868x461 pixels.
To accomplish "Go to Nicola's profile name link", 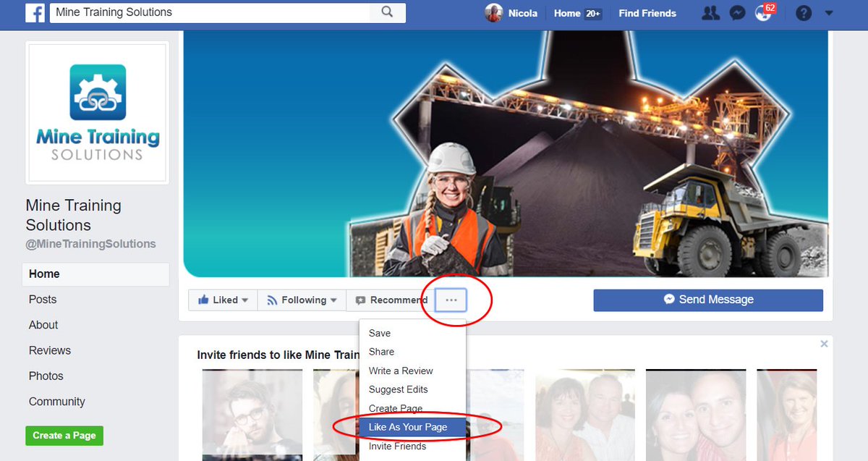I will tap(523, 13).
